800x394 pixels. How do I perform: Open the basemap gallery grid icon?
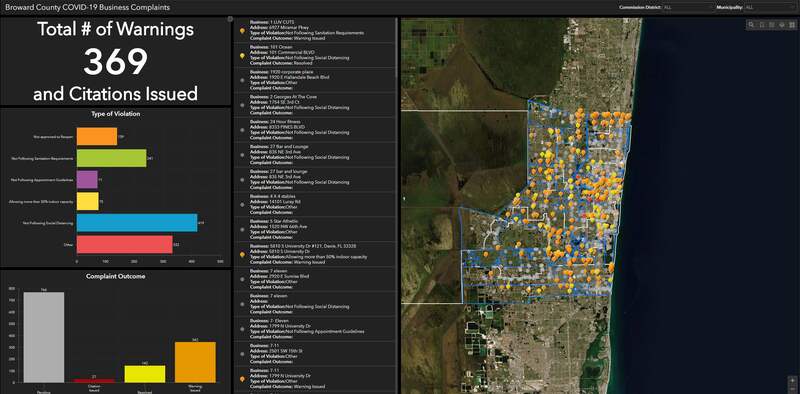[x=792, y=24]
